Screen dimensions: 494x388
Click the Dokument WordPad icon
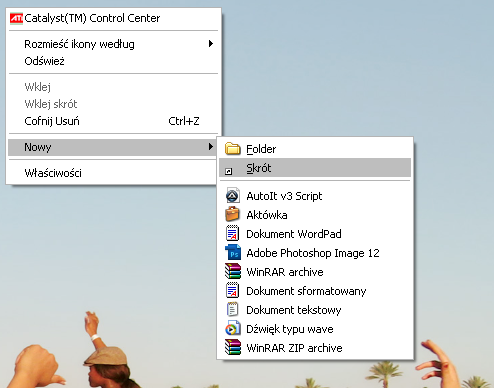tap(233, 233)
